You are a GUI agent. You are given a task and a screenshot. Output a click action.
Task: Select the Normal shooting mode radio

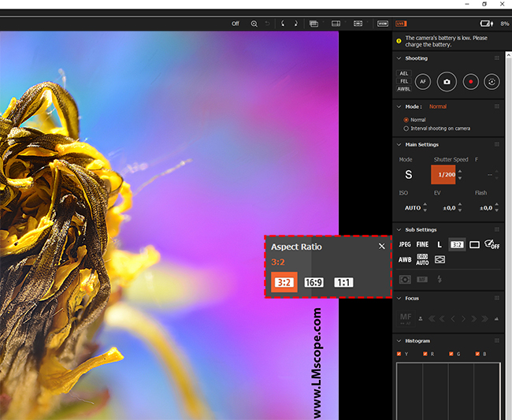pyautogui.click(x=406, y=120)
